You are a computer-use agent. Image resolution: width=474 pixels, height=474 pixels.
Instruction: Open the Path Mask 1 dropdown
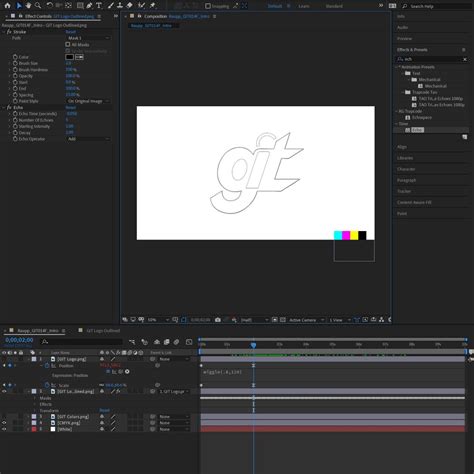(88, 38)
